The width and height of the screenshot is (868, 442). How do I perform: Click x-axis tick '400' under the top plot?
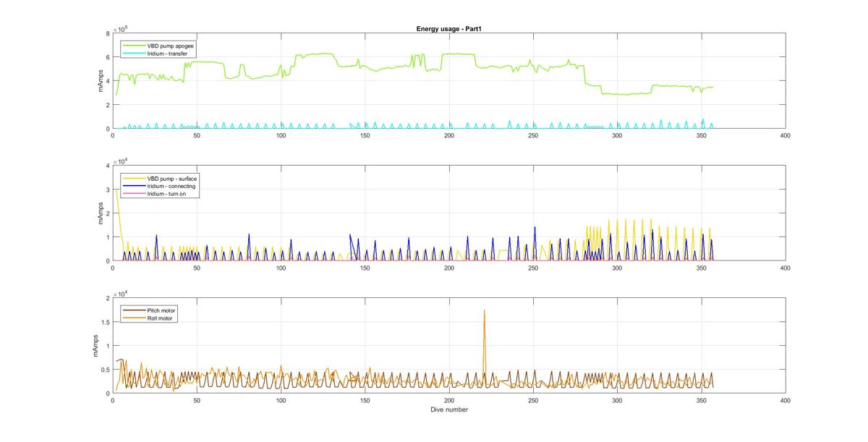click(x=785, y=135)
